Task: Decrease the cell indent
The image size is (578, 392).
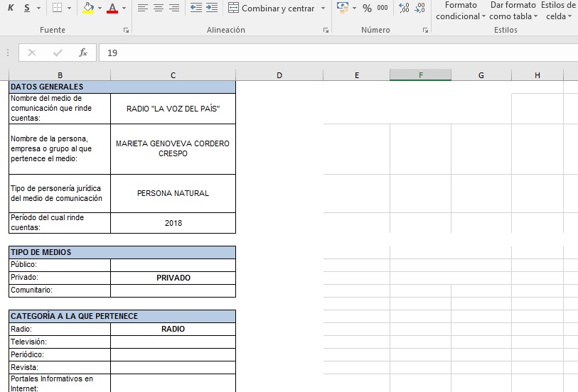Action: (196, 8)
